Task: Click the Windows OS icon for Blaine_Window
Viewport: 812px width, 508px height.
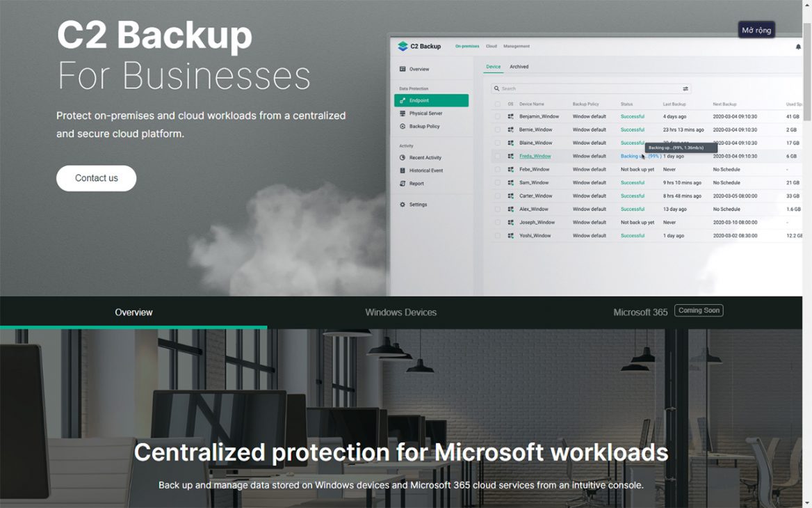Action: pyautogui.click(x=510, y=143)
